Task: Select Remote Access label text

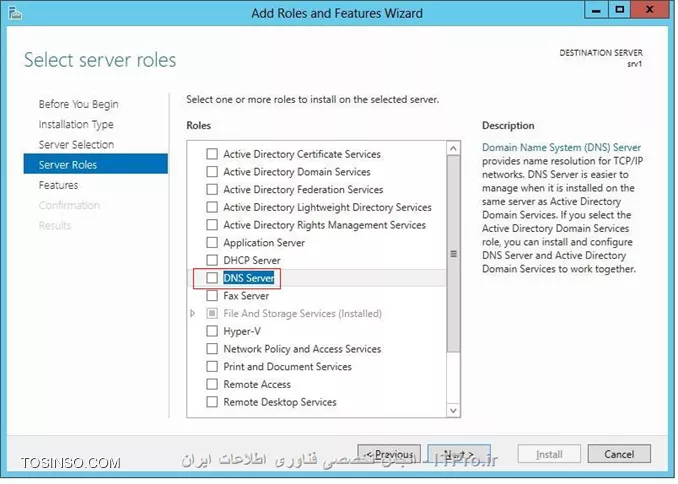Action: [x=257, y=385]
